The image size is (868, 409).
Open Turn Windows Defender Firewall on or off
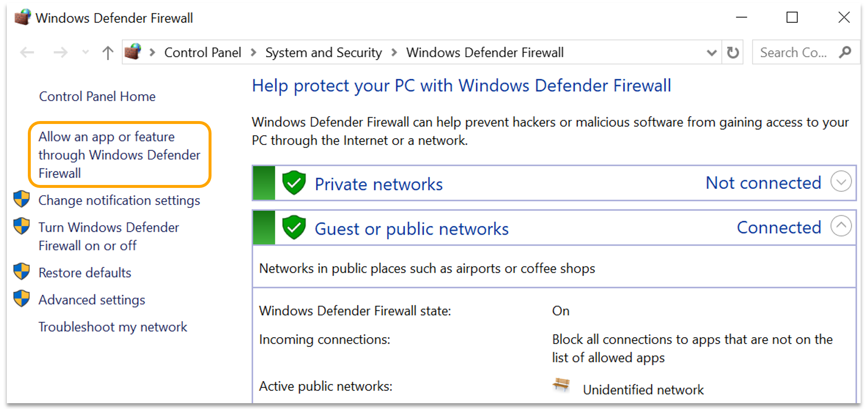108,237
